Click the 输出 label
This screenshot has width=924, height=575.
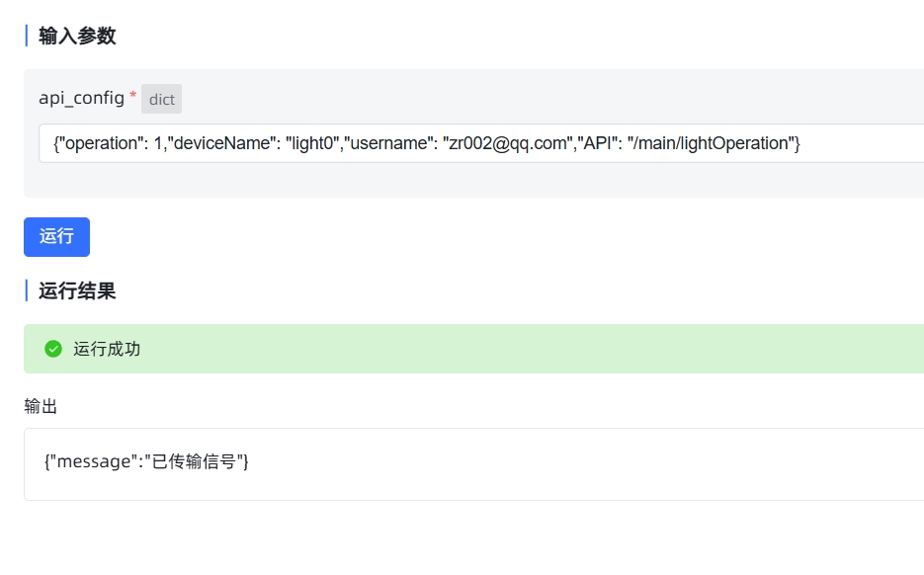coord(41,406)
